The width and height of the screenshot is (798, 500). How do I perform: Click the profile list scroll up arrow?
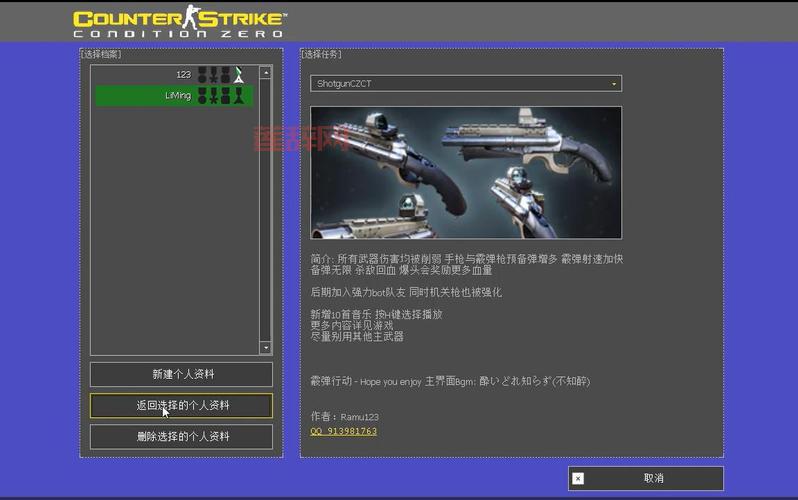point(266,73)
